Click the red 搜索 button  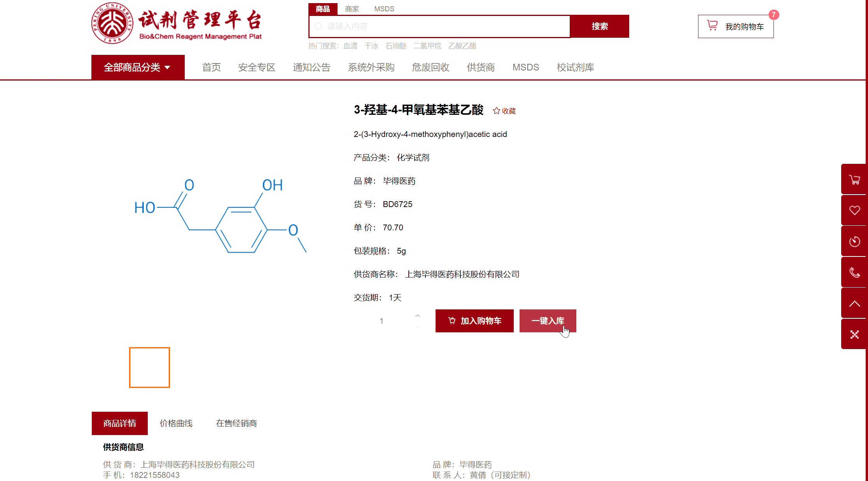pos(599,26)
